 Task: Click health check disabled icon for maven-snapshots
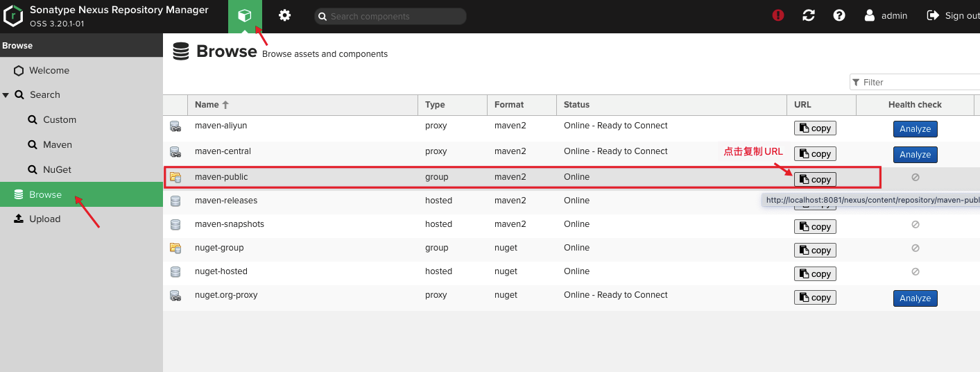[x=915, y=225]
